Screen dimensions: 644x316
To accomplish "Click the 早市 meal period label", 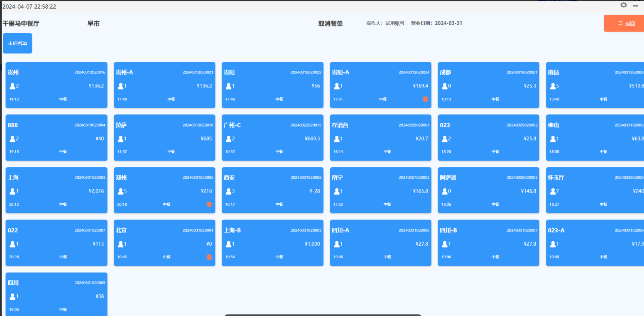I will pyautogui.click(x=93, y=24).
